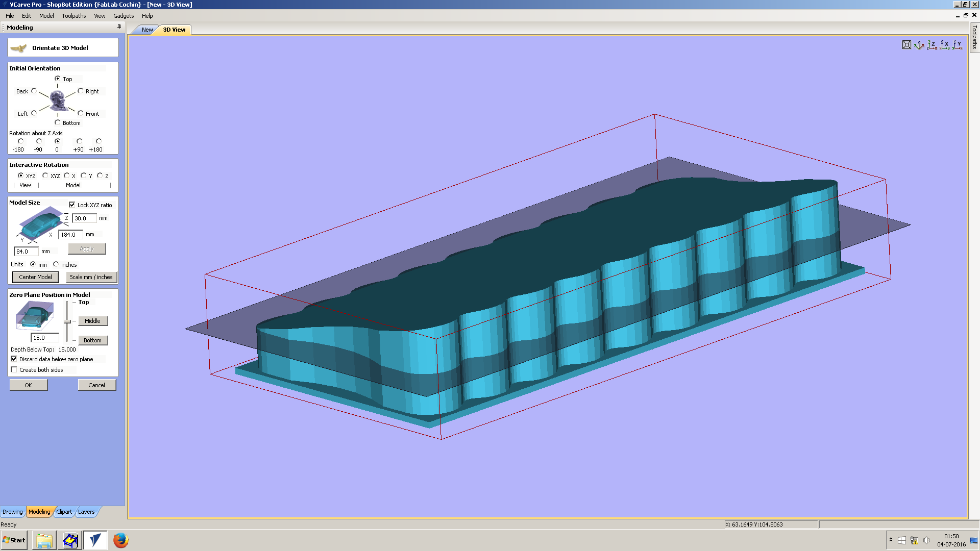Viewport: 980px width, 551px height.
Task: View the model down the X axis
Action: pos(945,45)
